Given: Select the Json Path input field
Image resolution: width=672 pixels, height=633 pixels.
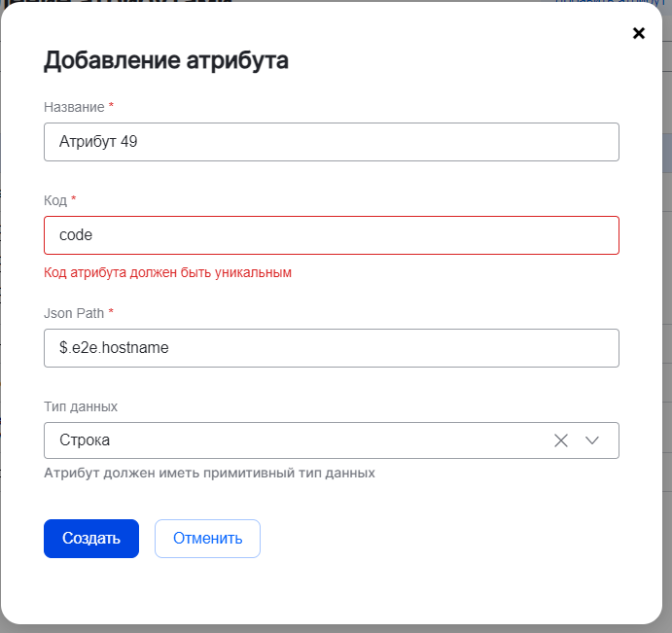Looking at the screenshot, I should tap(332, 348).
